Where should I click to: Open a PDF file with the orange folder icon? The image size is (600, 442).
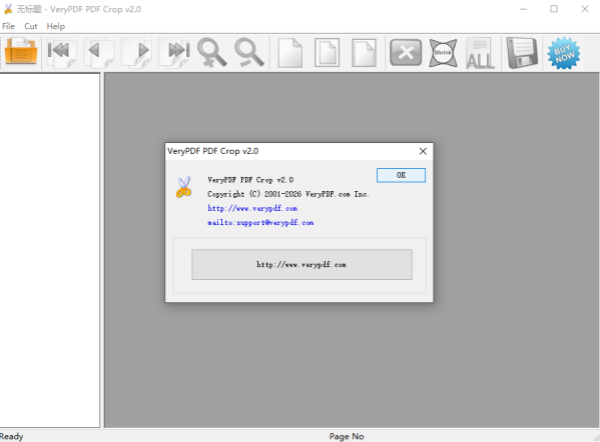point(21,52)
